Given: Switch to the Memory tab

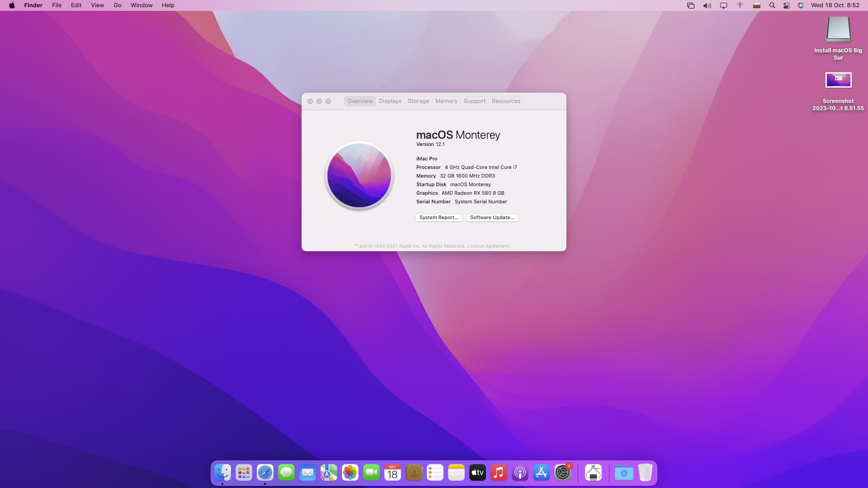Looking at the screenshot, I should pyautogui.click(x=447, y=101).
